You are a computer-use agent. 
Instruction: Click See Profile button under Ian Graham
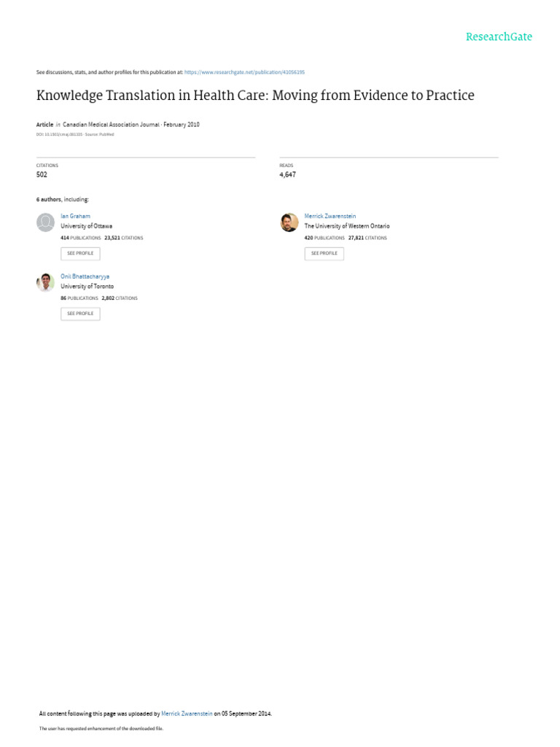pos(80,253)
